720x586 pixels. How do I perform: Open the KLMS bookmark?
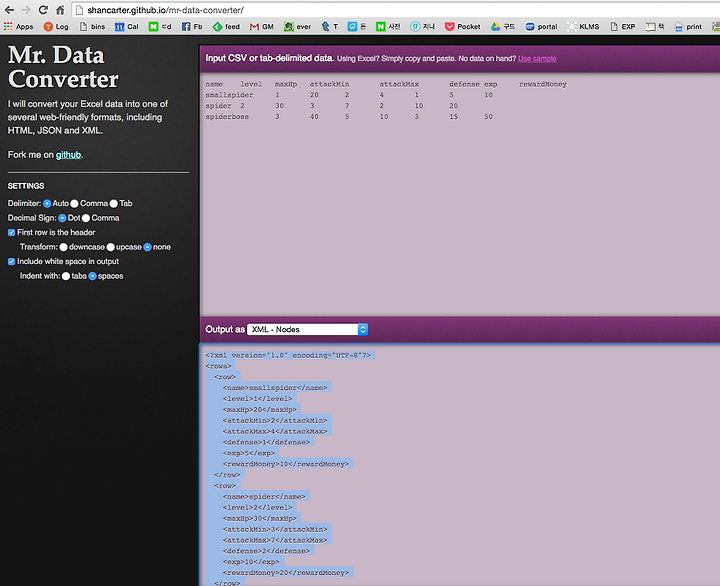pos(583,27)
